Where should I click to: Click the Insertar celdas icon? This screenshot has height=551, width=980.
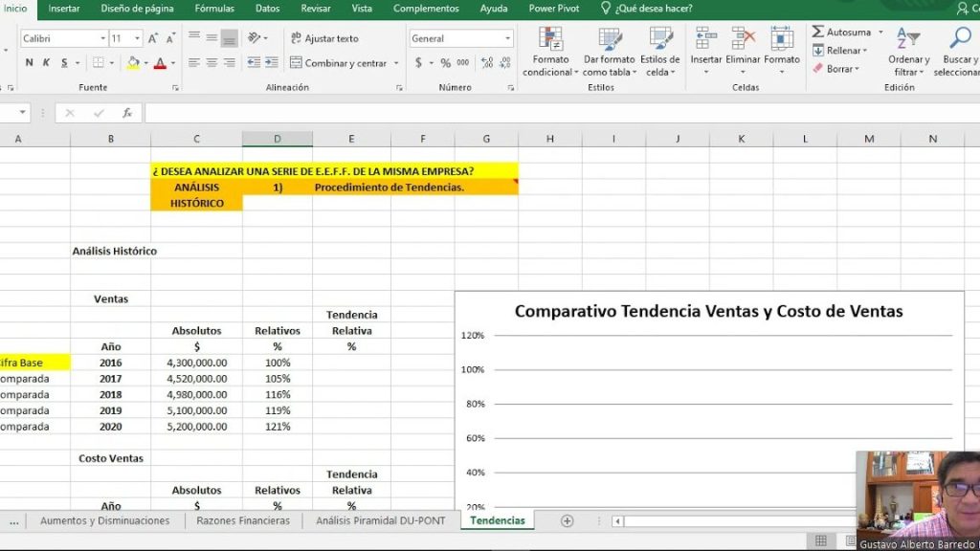[x=706, y=40]
